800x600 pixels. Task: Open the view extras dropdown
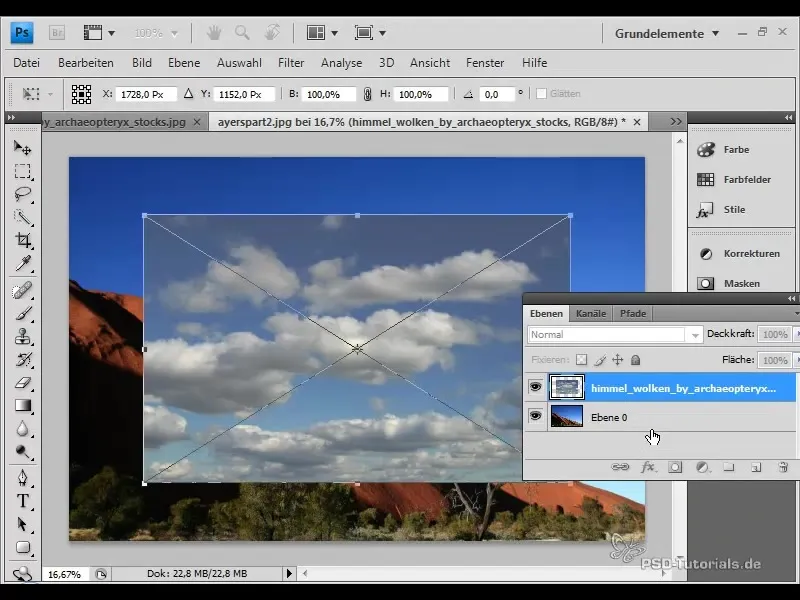99,33
